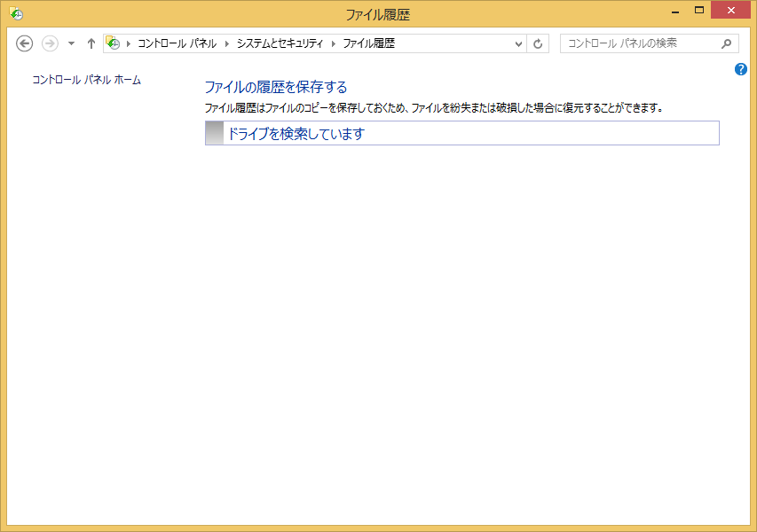Select the ファイル履歴 breadcrumb
Image resolution: width=757 pixels, height=532 pixels.
click(369, 43)
